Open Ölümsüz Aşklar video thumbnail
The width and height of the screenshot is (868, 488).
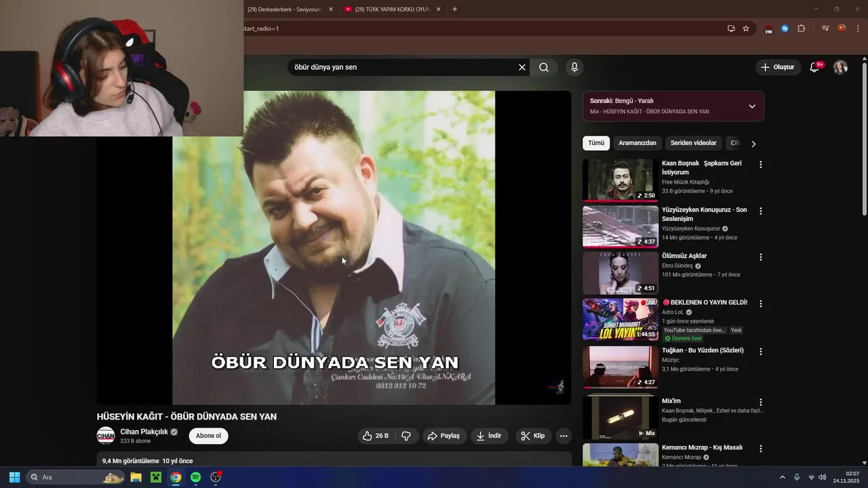pyautogui.click(x=620, y=273)
